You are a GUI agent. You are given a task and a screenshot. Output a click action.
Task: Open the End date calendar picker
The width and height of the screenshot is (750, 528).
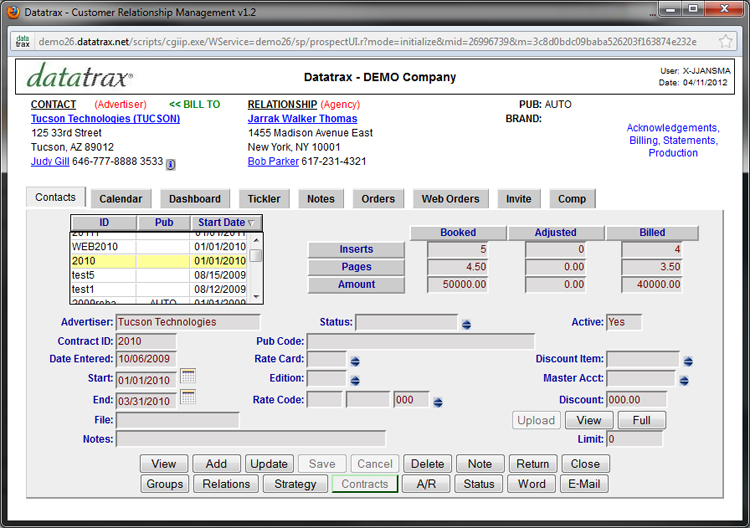(x=188, y=397)
